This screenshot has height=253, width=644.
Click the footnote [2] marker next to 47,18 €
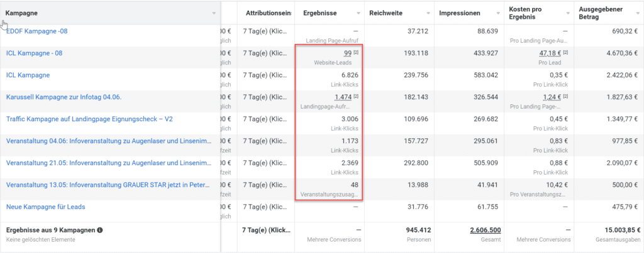[563, 54]
